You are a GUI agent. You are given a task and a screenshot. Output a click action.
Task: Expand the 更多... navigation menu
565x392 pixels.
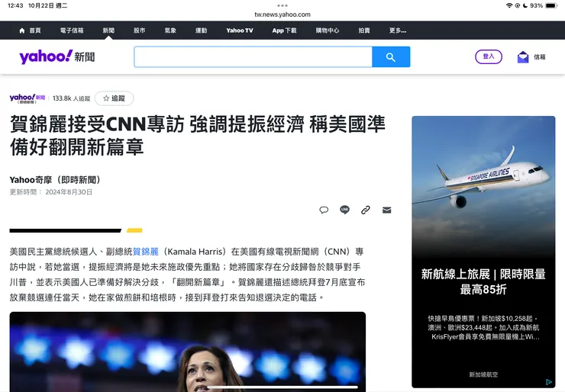(398, 31)
